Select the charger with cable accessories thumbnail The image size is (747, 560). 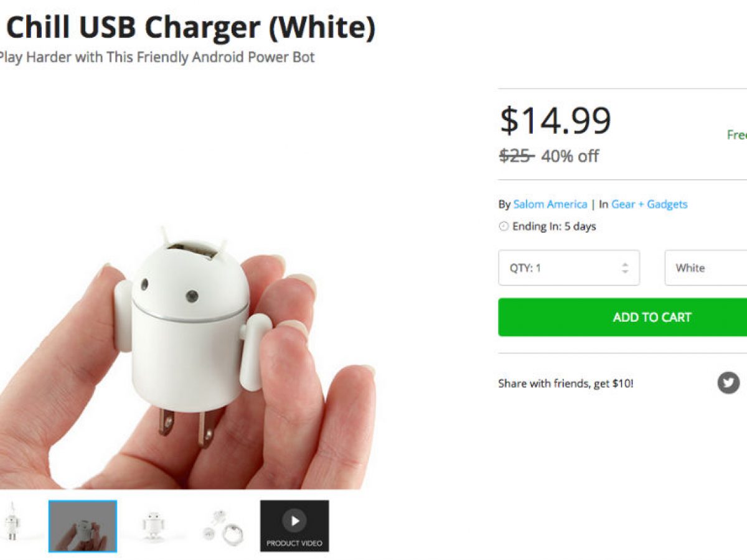pyautogui.click(x=223, y=526)
